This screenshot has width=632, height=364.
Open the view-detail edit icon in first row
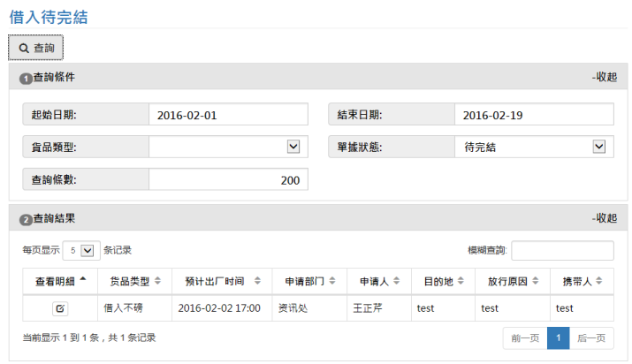tap(60, 308)
